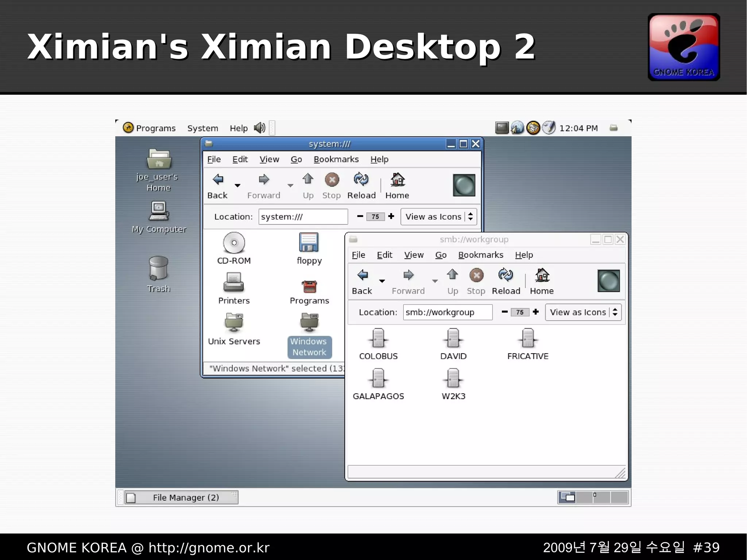
Task: Click Stop in the smb://workgroup window
Action: (476, 281)
